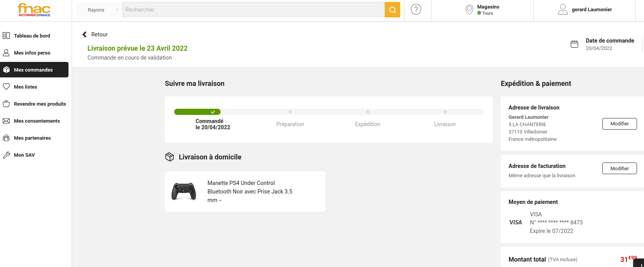Open the help question mark icon
Viewport: 644px width, 267px height.
(416, 10)
